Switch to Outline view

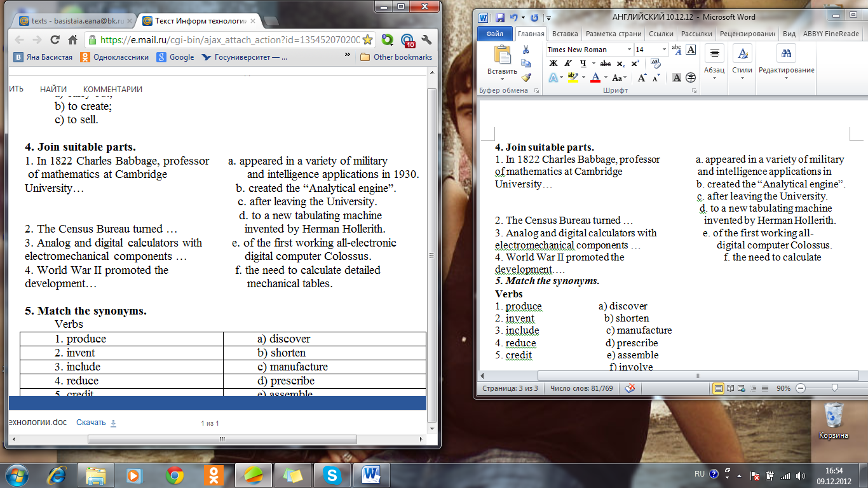coord(754,388)
